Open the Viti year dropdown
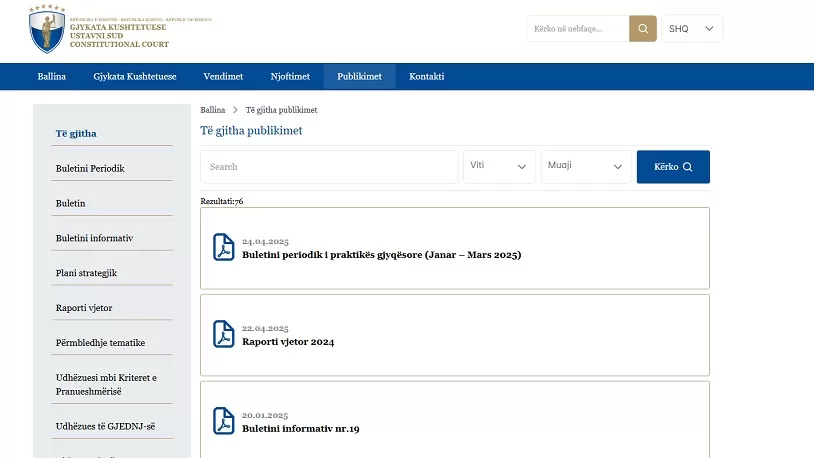 point(499,166)
